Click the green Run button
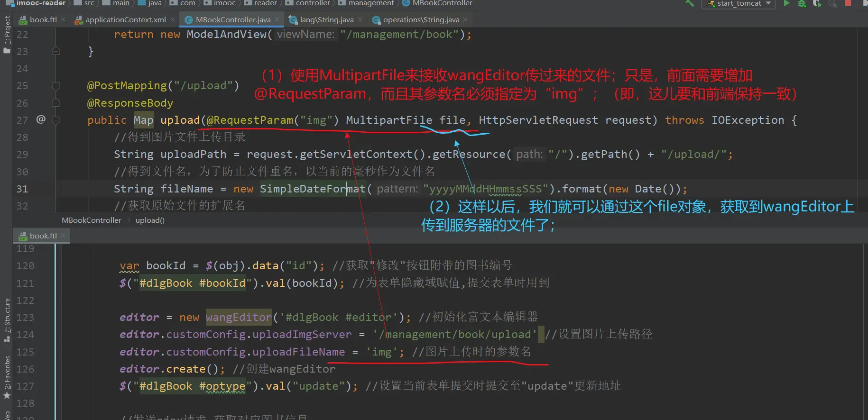This screenshot has height=420, width=868. (786, 3)
